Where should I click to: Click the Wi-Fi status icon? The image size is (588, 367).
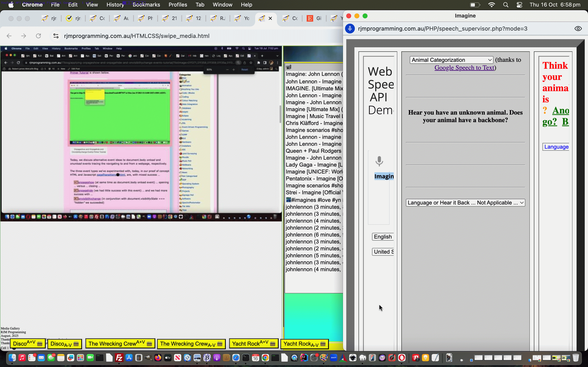[492, 5]
